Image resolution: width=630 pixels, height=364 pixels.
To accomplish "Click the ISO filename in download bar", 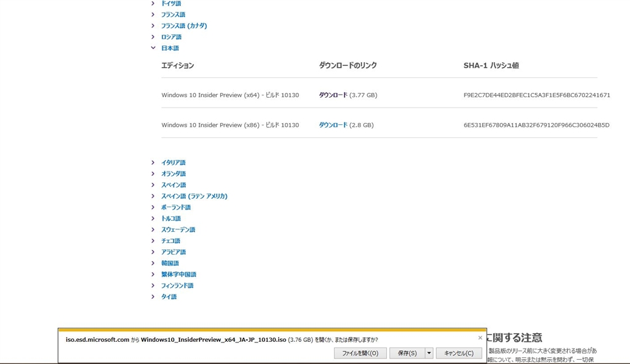I will click(x=213, y=340).
